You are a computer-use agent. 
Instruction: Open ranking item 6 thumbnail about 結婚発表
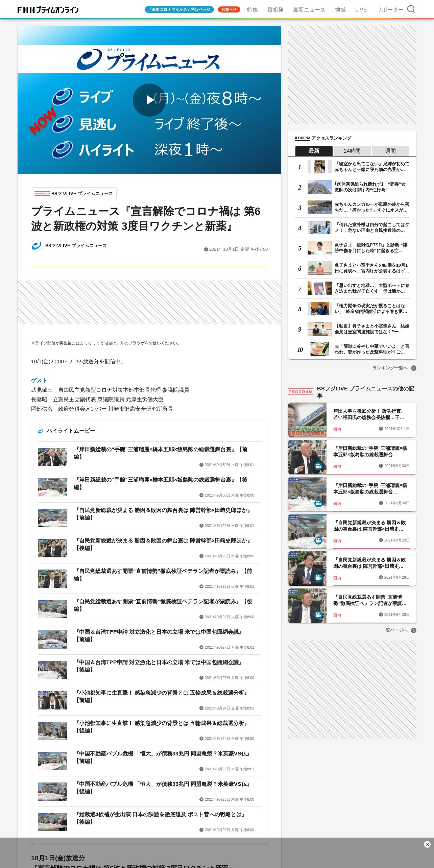(320, 268)
